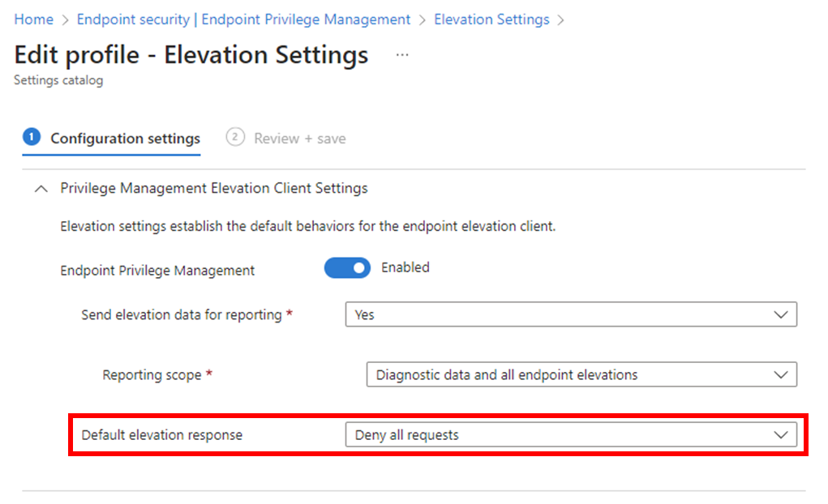Click the chevron arrow beside Deny all requests
Image resolution: width=828 pixels, height=504 pixels.
781,434
